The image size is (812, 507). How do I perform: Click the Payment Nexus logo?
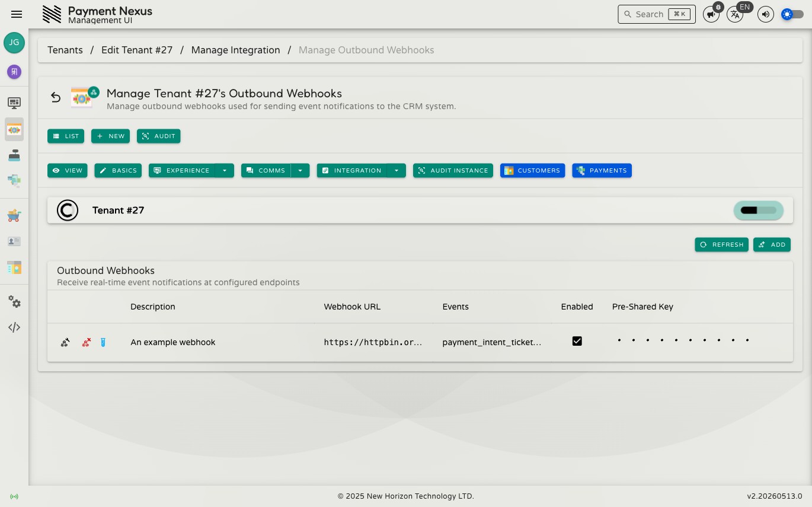coord(52,14)
